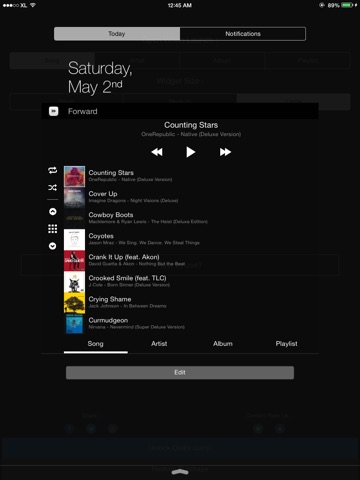The image size is (360, 480).
Task: Click the battery icon in status bar
Action: (x=347, y=5)
